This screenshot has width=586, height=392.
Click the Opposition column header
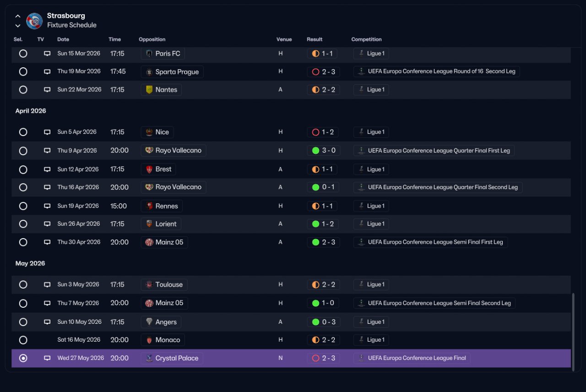click(152, 39)
